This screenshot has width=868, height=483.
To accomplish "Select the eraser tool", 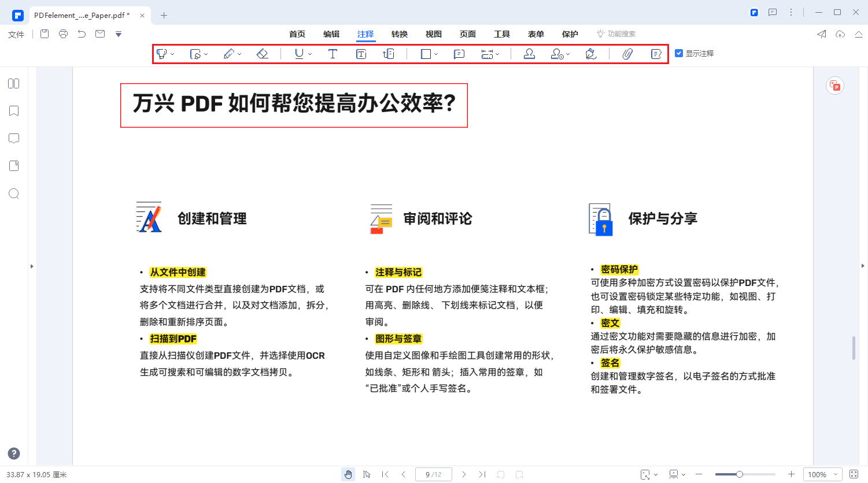I will [x=262, y=54].
